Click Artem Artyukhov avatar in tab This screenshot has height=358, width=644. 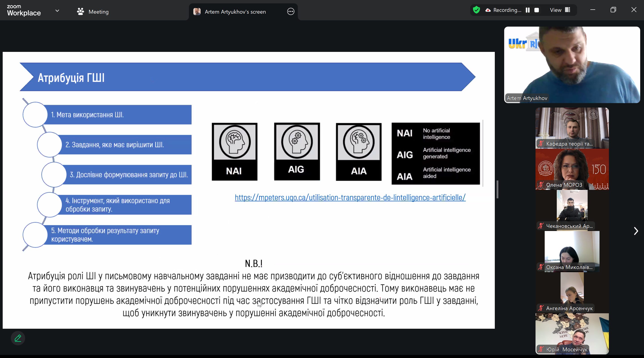[197, 11]
